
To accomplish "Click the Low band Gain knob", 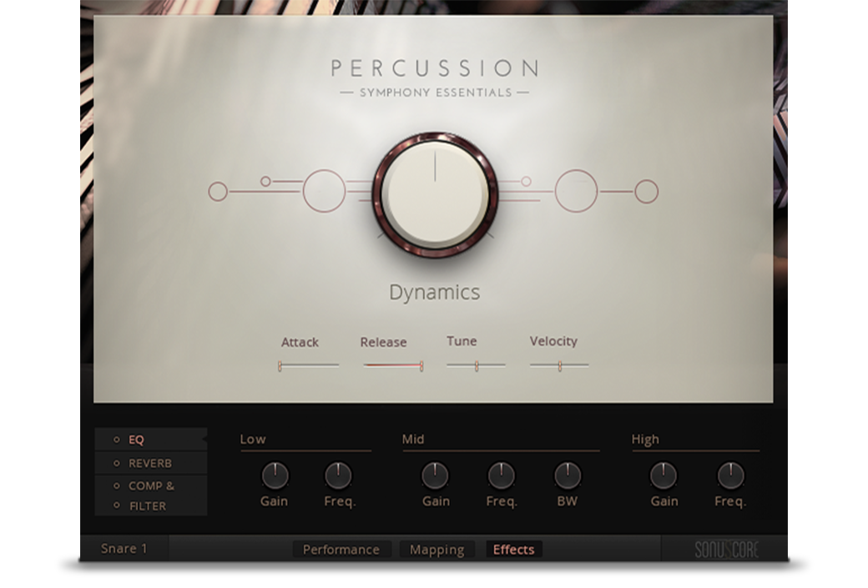I will 275,475.
